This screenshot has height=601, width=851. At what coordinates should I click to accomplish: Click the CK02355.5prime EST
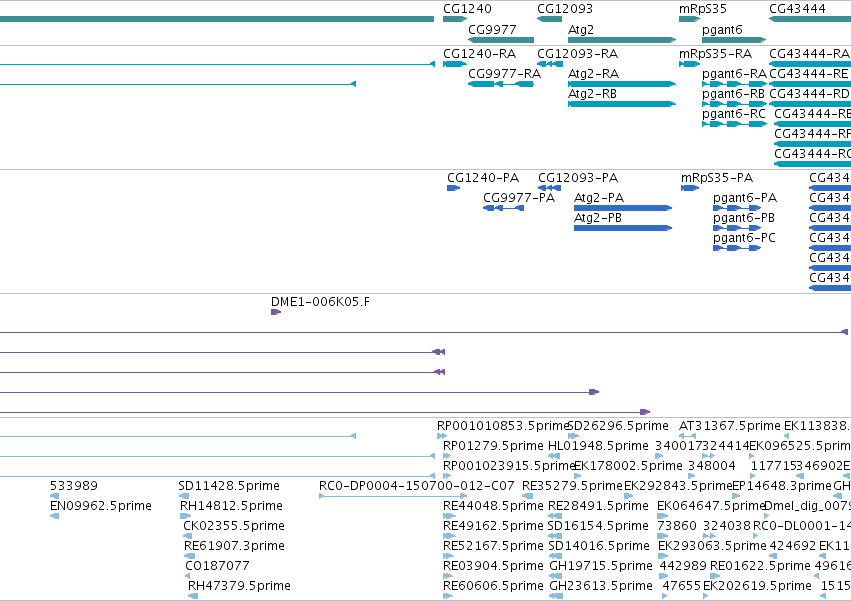click(x=188, y=536)
